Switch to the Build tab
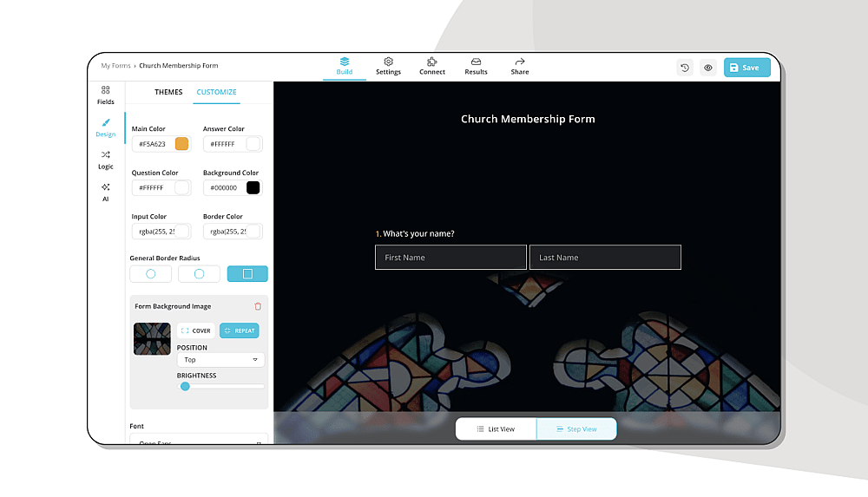This screenshot has width=868, height=497. [345, 66]
